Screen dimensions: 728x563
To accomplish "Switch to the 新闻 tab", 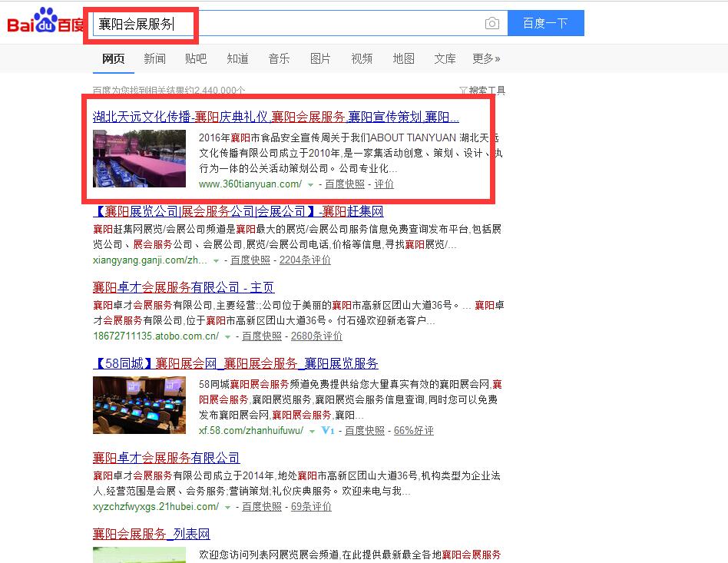I will point(154,58).
